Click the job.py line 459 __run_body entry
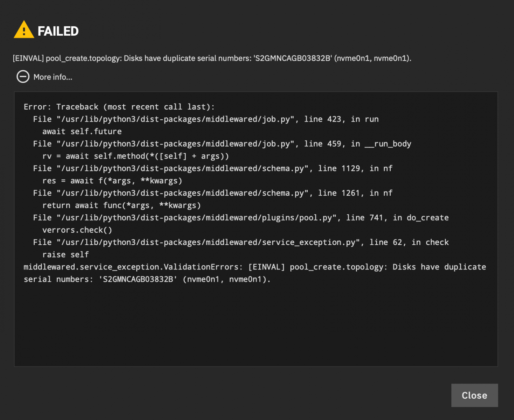Screen dimensions: 514x420 tap(222, 144)
